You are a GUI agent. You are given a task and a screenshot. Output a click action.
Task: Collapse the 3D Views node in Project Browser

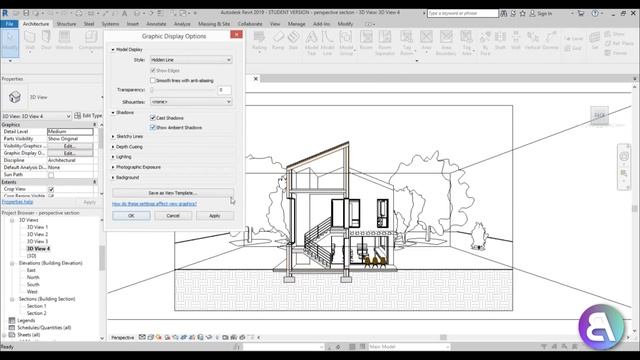pos(12,220)
